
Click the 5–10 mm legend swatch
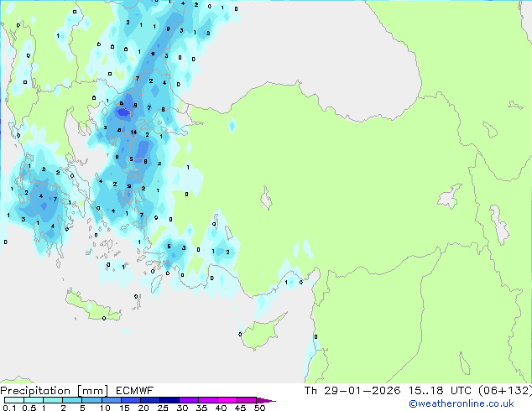coord(91,400)
